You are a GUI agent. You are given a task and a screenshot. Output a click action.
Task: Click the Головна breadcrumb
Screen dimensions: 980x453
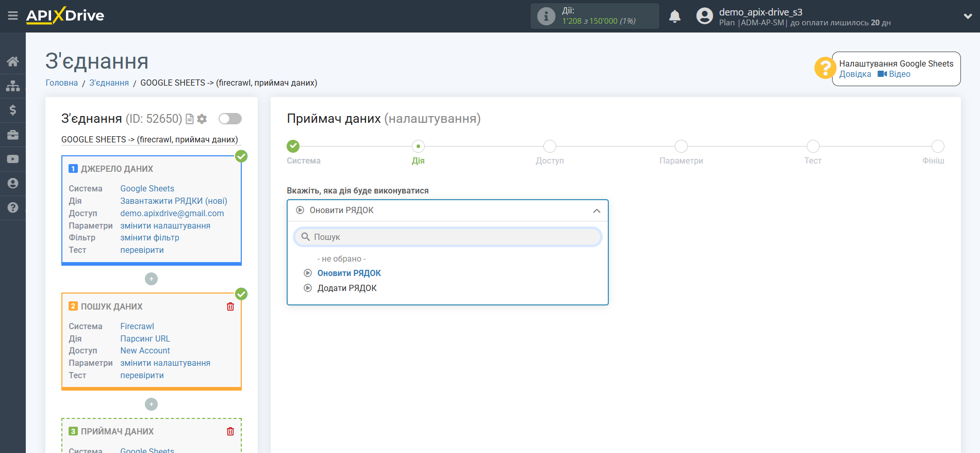click(x=62, y=83)
